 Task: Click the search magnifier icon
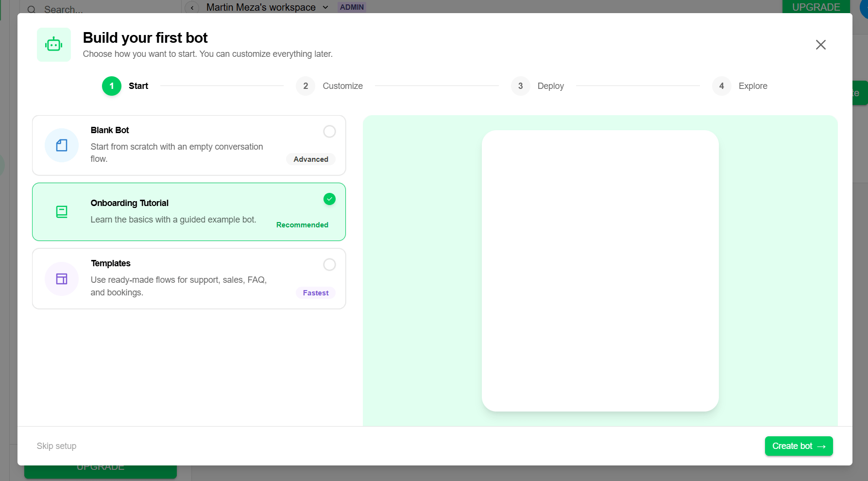(32, 10)
